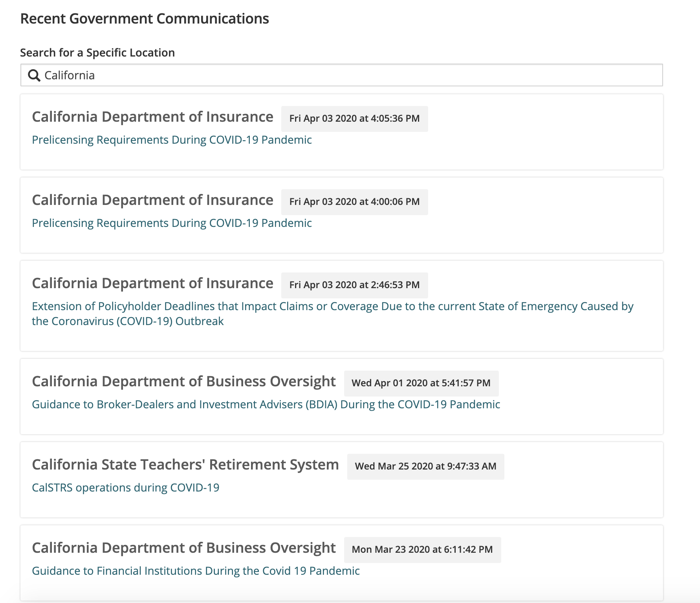
Task: Select the first California Department of Insurance heading
Action: [x=152, y=117]
